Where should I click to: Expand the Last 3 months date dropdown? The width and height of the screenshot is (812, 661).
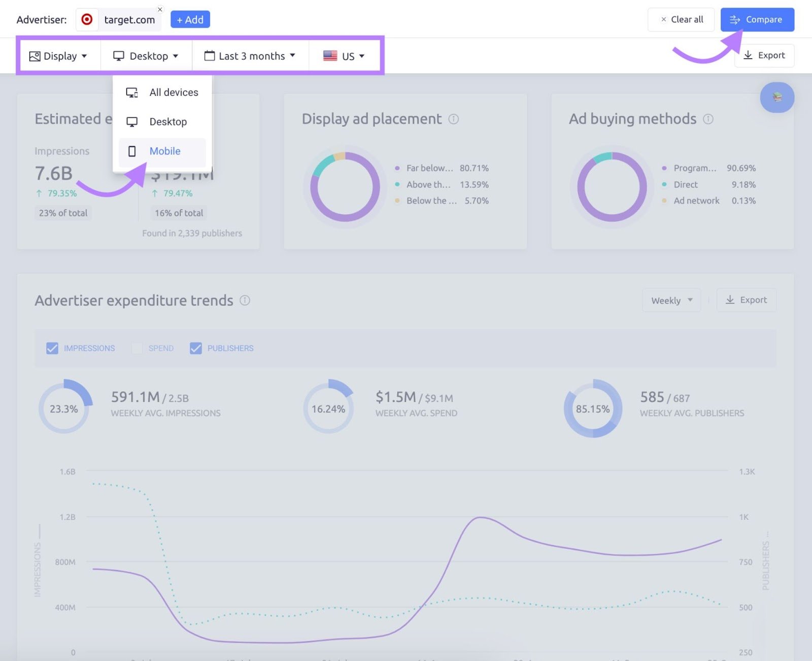pos(250,56)
